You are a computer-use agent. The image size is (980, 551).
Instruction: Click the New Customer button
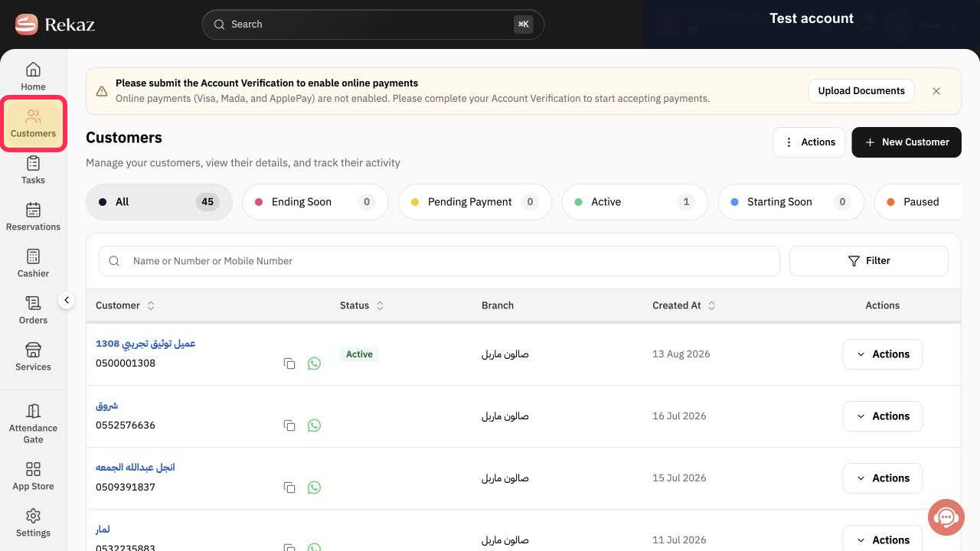pos(906,142)
